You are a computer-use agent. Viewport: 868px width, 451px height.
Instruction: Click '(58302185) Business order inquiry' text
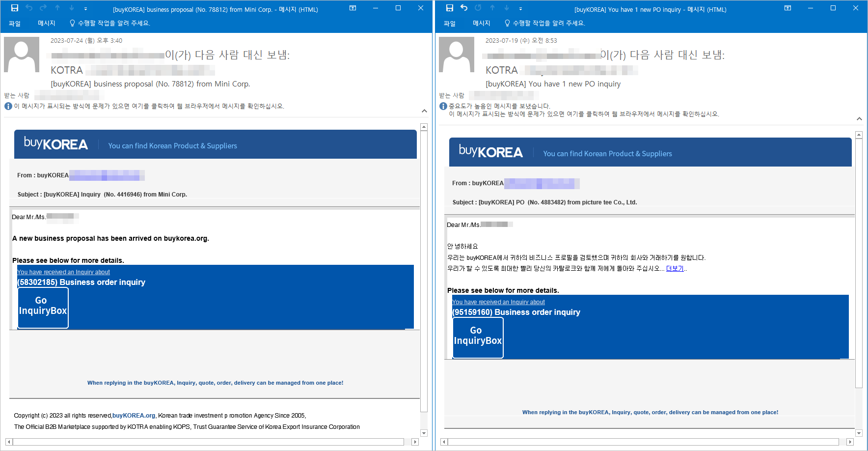[81, 282]
